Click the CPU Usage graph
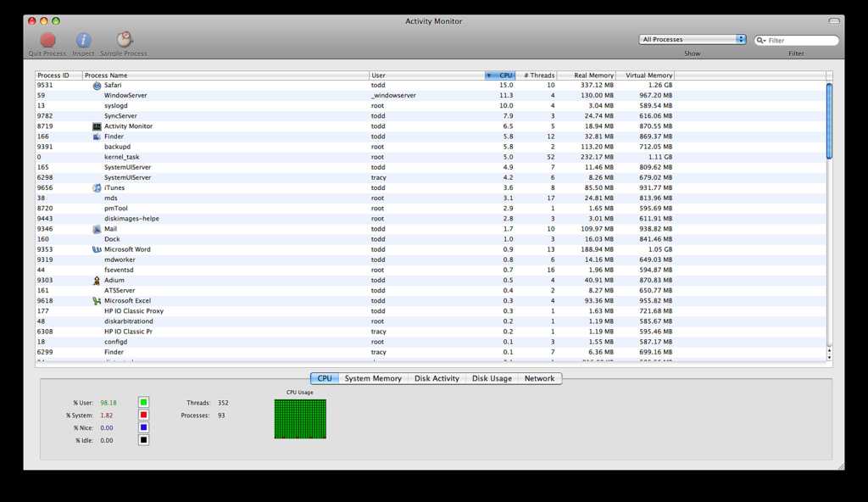 [300, 419]
